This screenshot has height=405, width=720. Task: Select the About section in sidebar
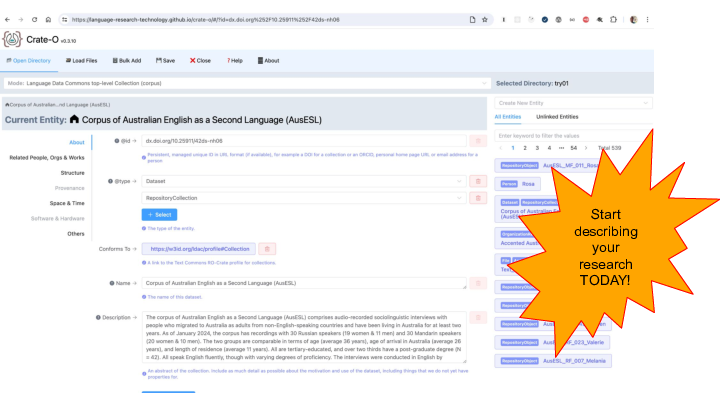point(77,142)
